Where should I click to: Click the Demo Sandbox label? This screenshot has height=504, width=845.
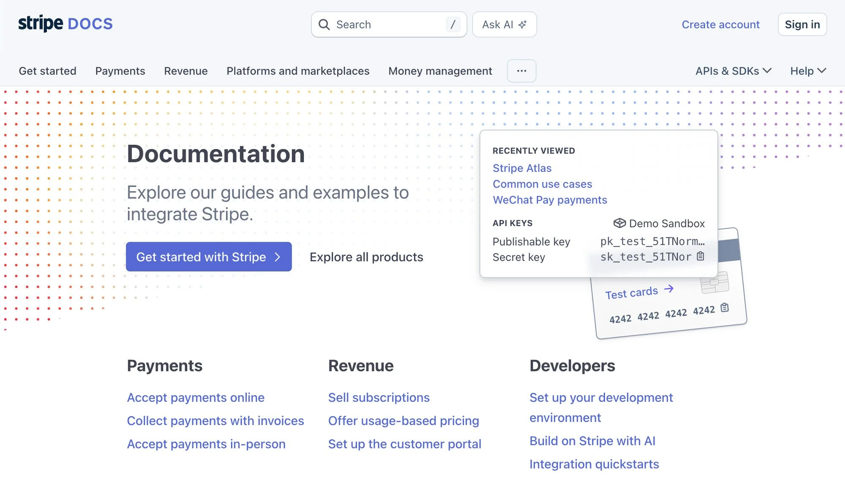pos(667,223)
